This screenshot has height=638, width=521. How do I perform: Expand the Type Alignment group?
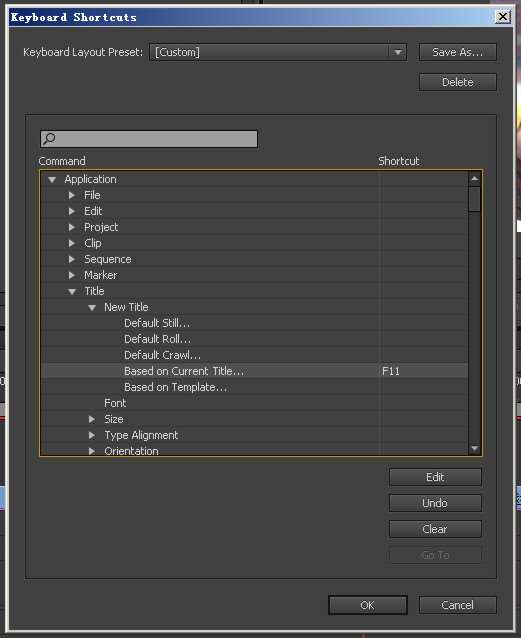point(92,435)
